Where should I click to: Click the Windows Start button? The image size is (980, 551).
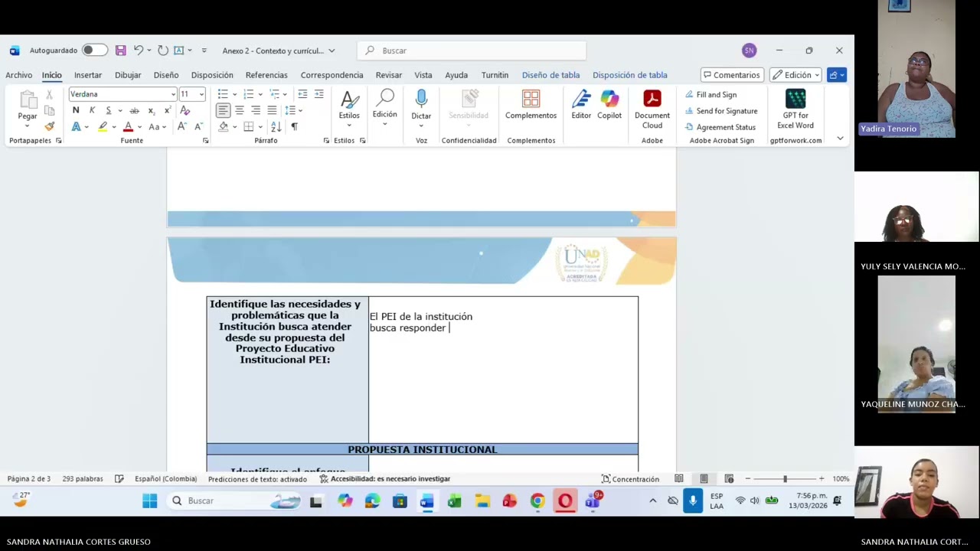click(149, 501)
